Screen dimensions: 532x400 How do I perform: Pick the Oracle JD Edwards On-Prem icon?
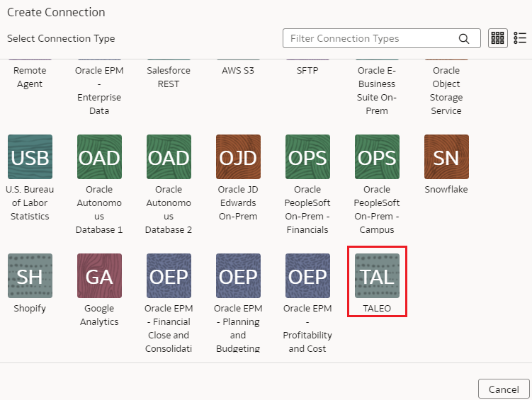(x=238, y=156)
